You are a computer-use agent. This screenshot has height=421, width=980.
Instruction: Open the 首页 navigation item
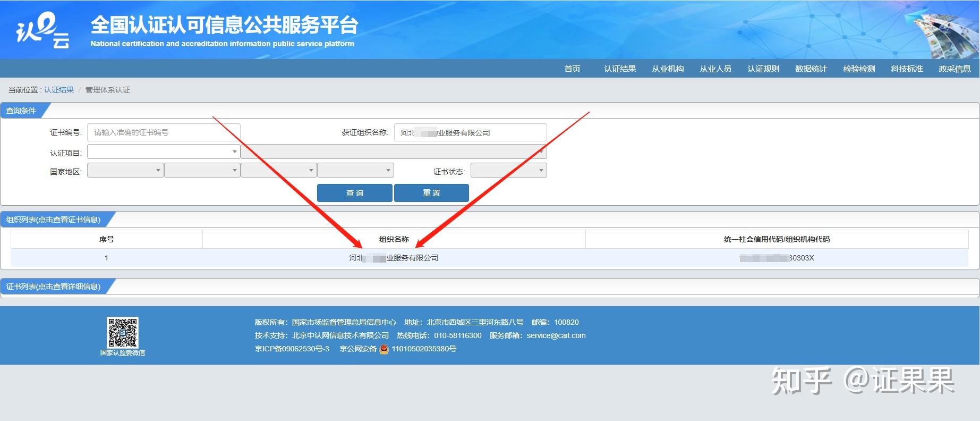coord(572,69)
